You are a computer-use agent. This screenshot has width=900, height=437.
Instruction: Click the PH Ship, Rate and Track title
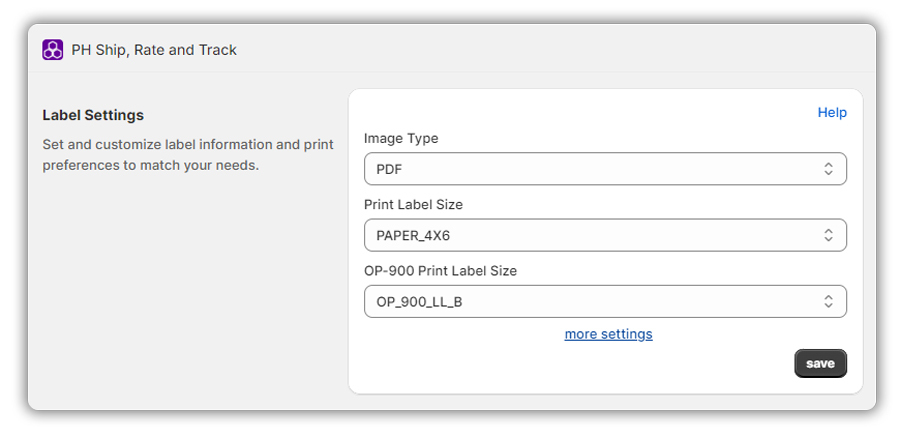click(154, 50)
